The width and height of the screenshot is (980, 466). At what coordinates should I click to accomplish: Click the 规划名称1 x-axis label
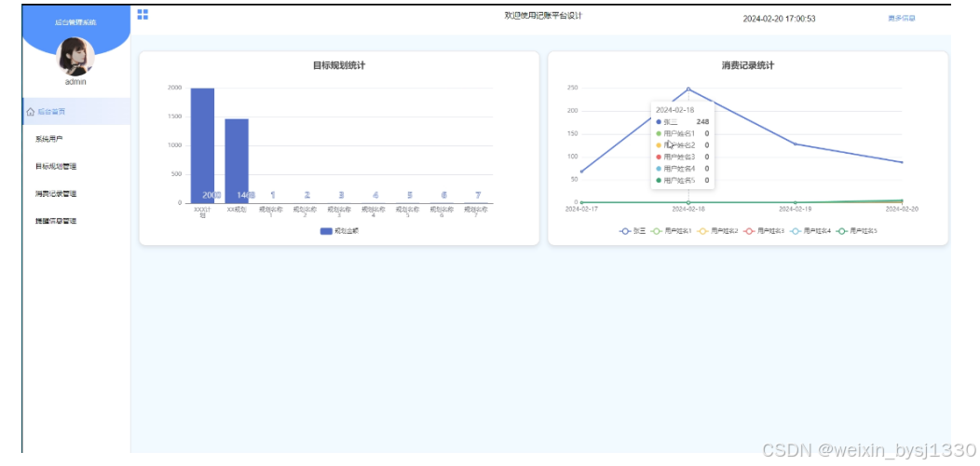(271, 212)
